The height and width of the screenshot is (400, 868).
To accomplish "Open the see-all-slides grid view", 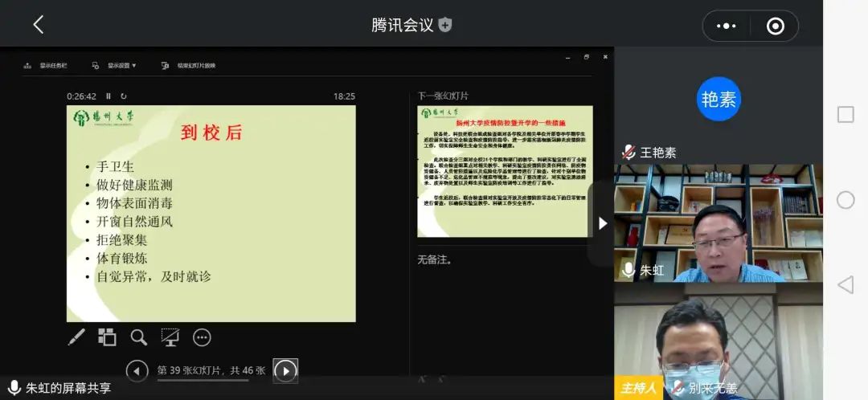I will 107,337.
